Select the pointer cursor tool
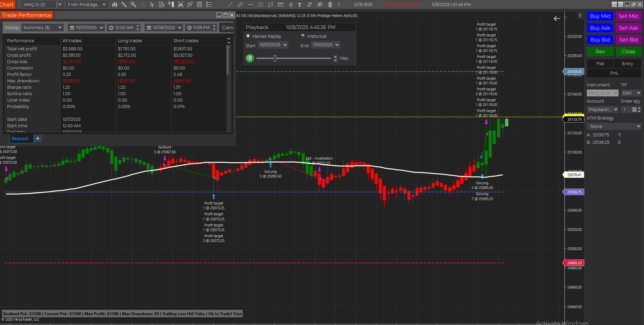644x325 pixels. click(152, 4)
